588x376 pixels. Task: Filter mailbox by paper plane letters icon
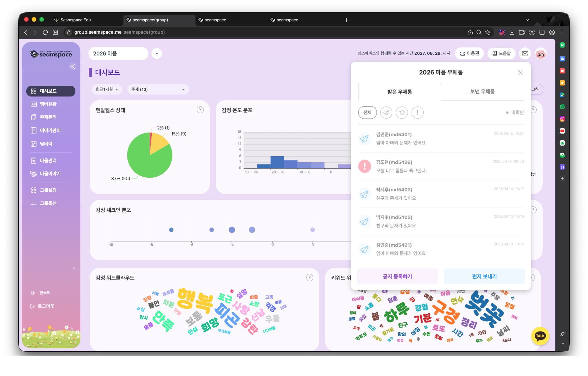(386, 113)
